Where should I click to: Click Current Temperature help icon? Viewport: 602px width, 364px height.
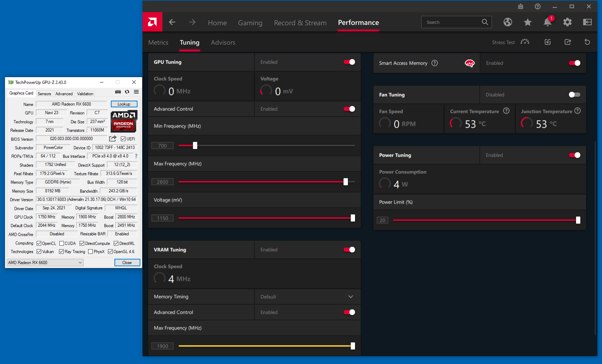click(506, 111)
